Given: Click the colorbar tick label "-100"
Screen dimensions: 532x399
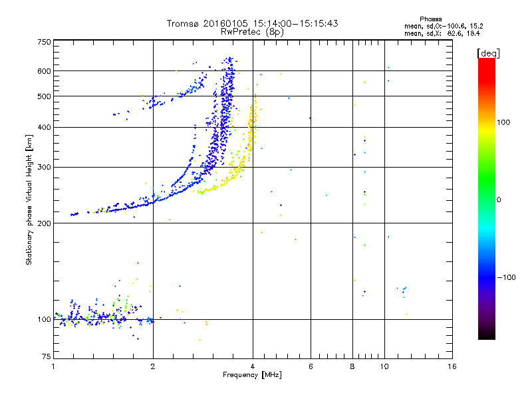Looking at the screenshot, I should (506, 277).
